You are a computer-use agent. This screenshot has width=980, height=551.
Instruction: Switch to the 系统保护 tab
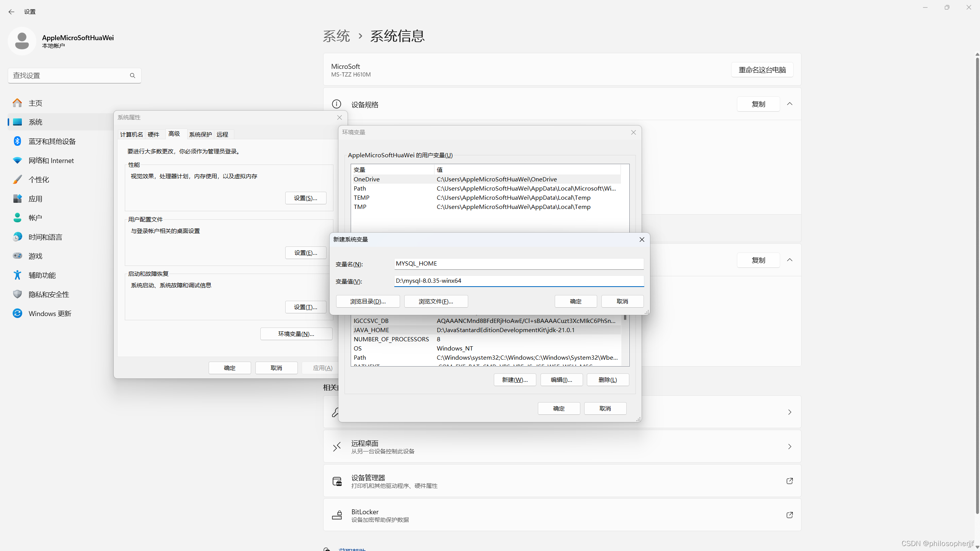click(201, 135)
